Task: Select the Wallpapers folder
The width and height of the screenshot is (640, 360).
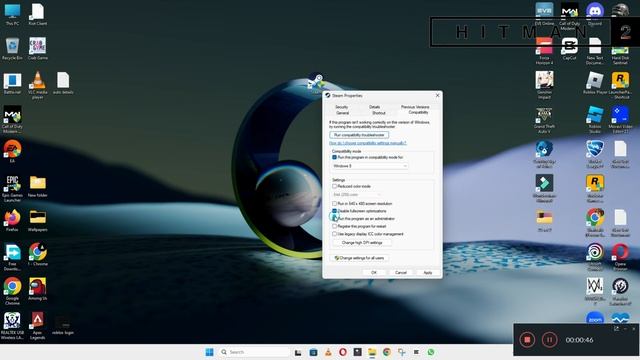Action: pyautogui.click(x=38, y=221)
